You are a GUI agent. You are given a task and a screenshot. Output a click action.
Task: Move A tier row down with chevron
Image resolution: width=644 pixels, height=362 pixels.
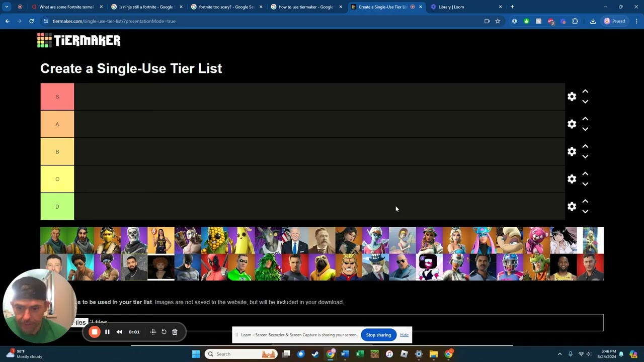(x=585, y=129)
